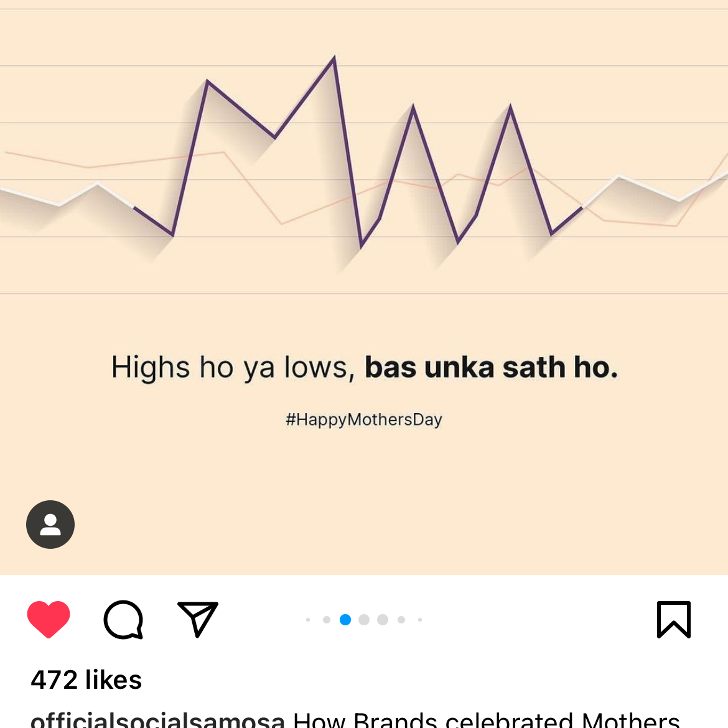Tap the #HappyMothersDay hashtag text
The image size is (728, 728).
pos(363,420)
